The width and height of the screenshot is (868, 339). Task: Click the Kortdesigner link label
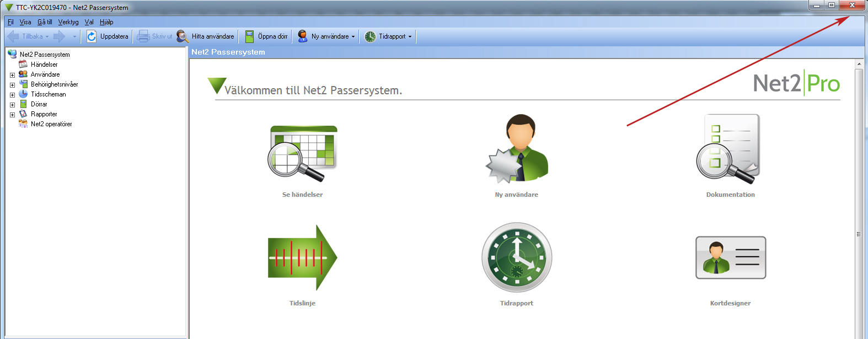[731, 303]
